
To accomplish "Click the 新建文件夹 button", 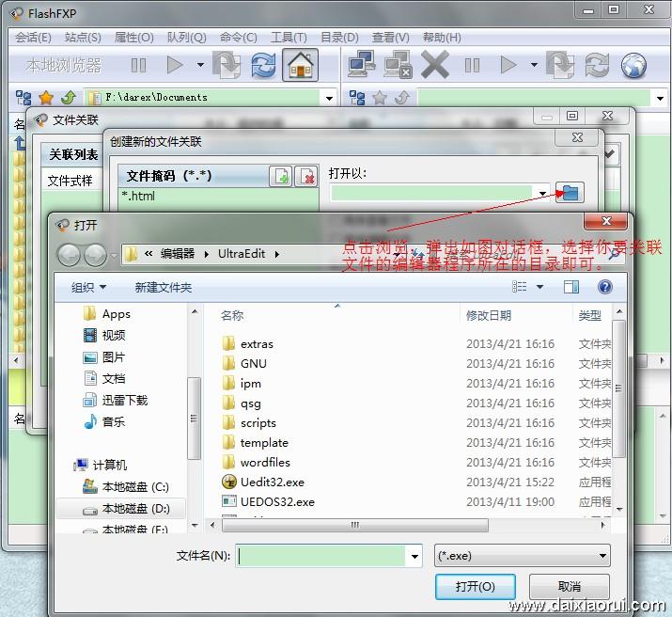I will pyautogui.click(x=164, y=287).
